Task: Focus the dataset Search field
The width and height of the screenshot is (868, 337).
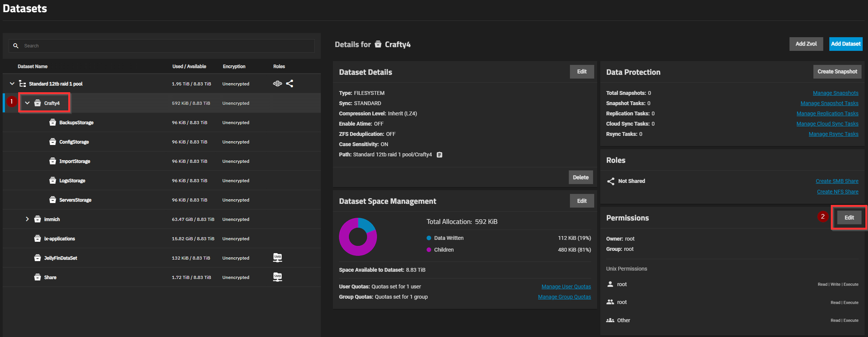Action: [x=167, y=46]
